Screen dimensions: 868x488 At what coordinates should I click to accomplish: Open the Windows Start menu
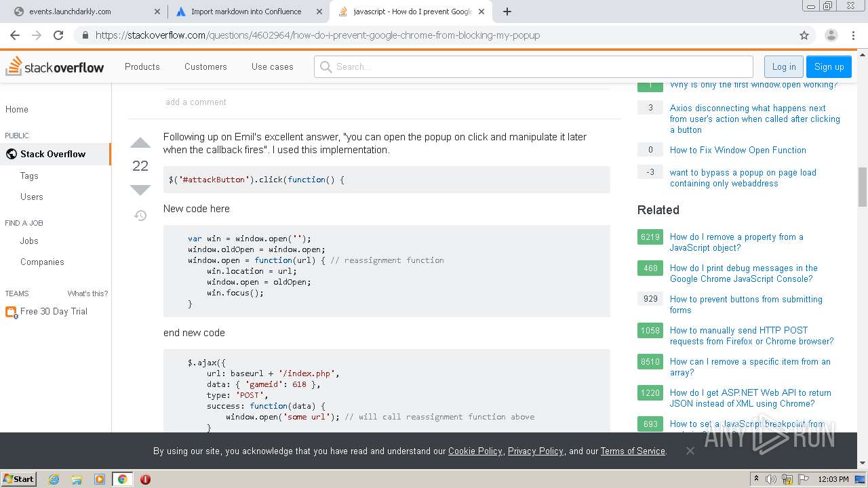[x=19, y=479]
